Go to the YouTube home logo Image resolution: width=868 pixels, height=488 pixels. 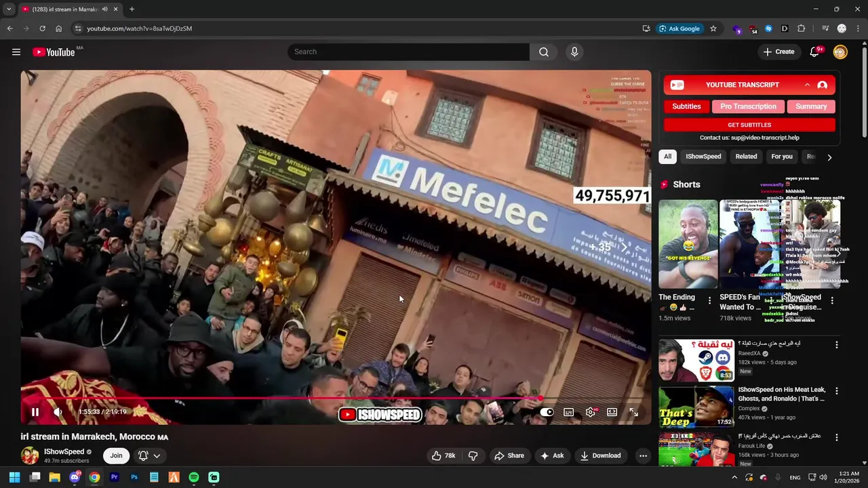[54, 52]
